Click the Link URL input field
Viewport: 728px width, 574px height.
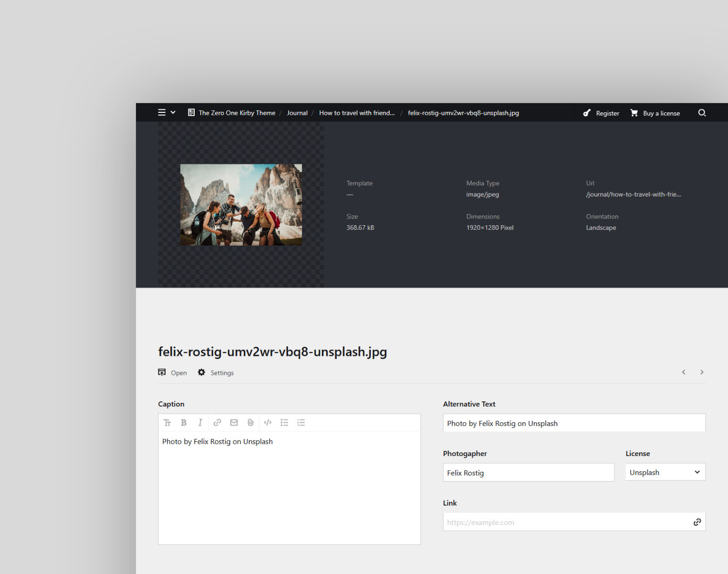coord(566,522)
